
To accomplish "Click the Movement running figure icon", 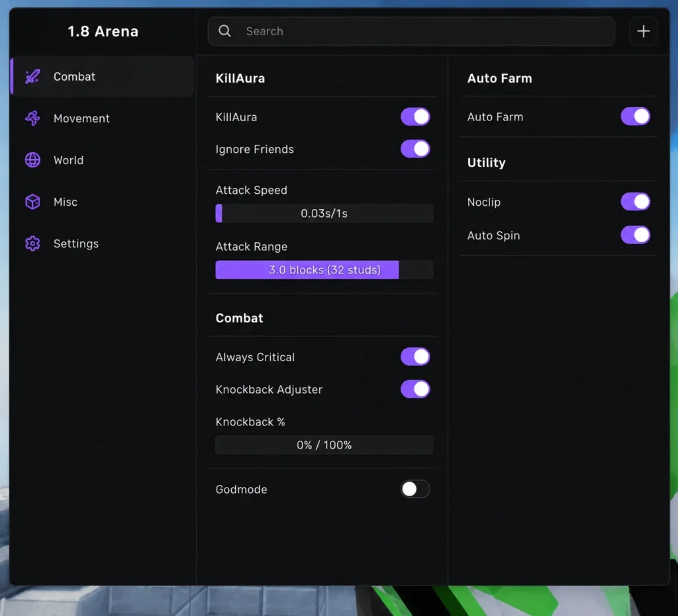I will [32, 118].
